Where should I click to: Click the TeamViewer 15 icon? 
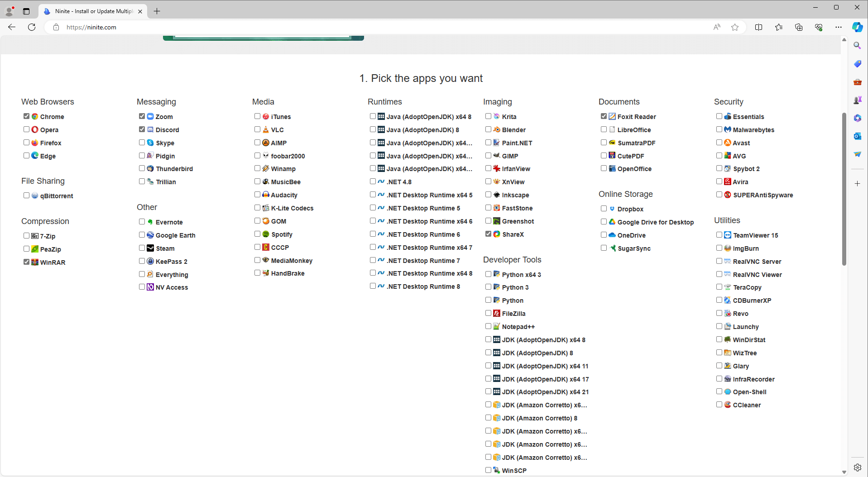[728, 235]
